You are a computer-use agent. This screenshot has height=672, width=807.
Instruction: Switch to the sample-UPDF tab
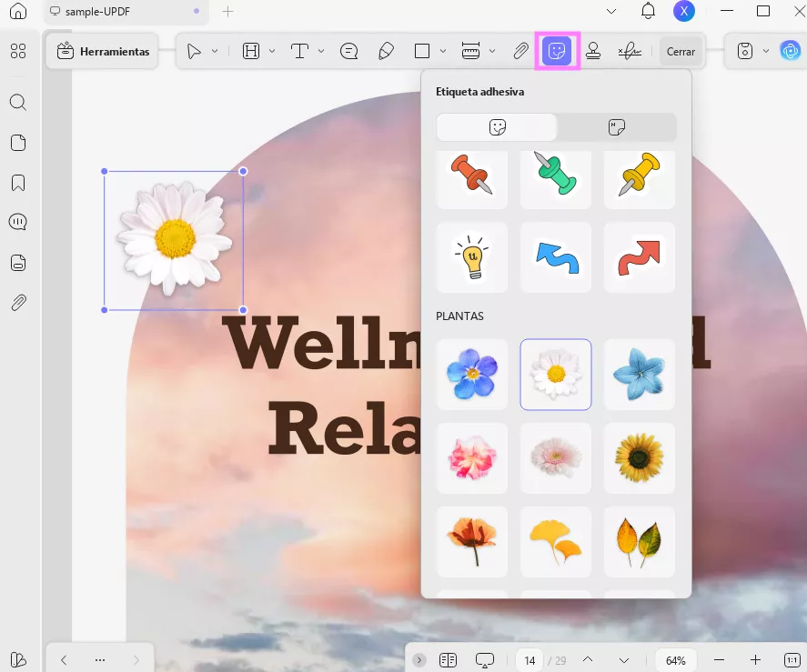(126, 11)
